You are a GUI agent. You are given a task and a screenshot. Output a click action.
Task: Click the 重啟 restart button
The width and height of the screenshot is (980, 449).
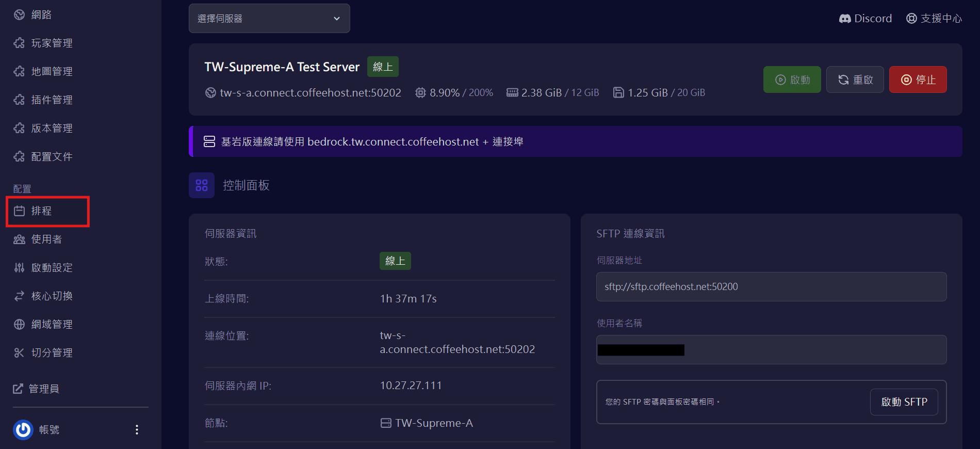[855, 79]
